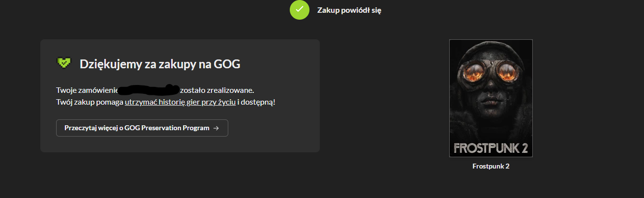
Task: Click the word 'GOG' in thank-you heading
Action: coord(228,64)
